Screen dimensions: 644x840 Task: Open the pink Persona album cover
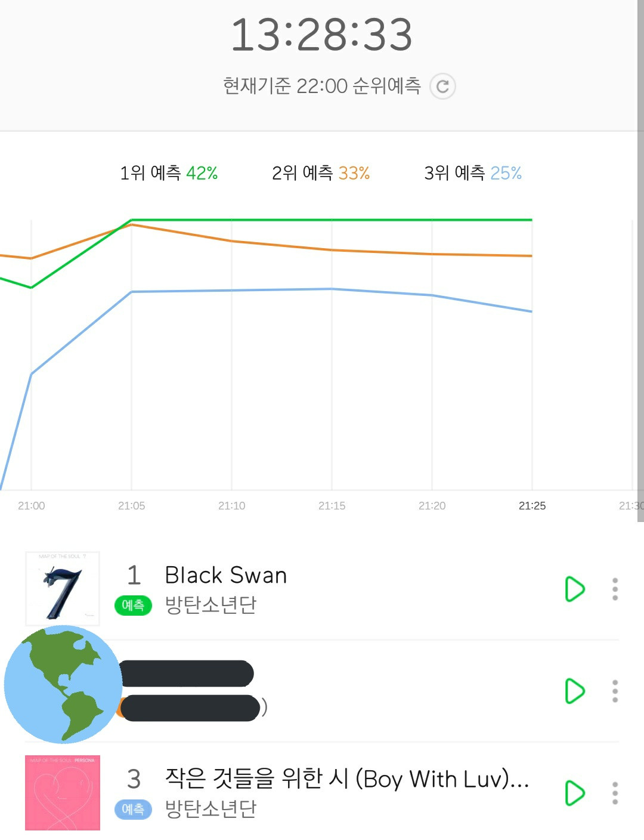click(x=63, y=793)
